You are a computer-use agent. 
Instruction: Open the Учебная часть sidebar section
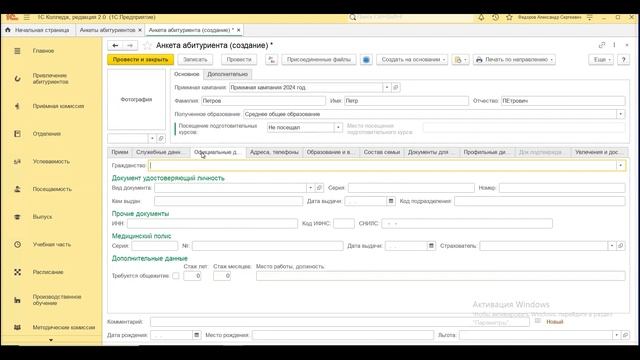(51, 244)
